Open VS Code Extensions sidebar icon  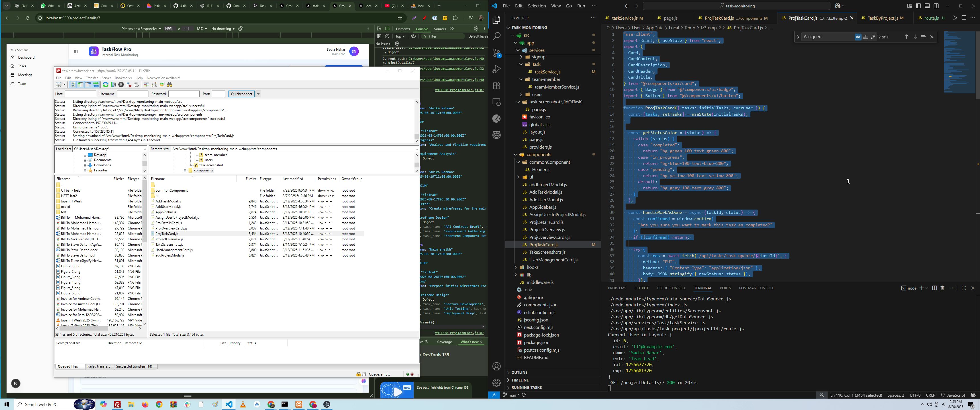pos(497,86)
